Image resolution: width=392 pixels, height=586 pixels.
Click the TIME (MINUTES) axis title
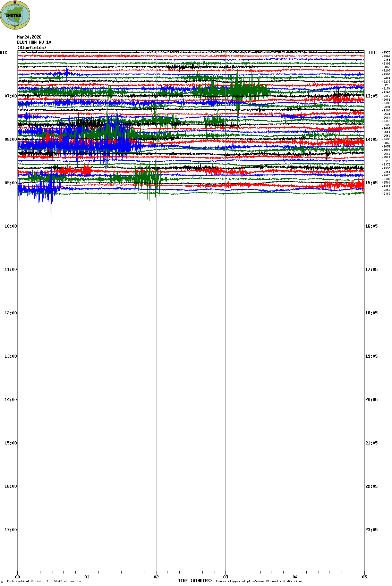(195, 581)
